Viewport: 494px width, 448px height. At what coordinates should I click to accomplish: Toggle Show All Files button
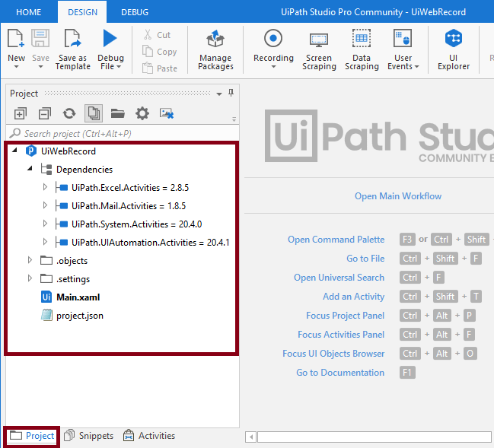94,113
